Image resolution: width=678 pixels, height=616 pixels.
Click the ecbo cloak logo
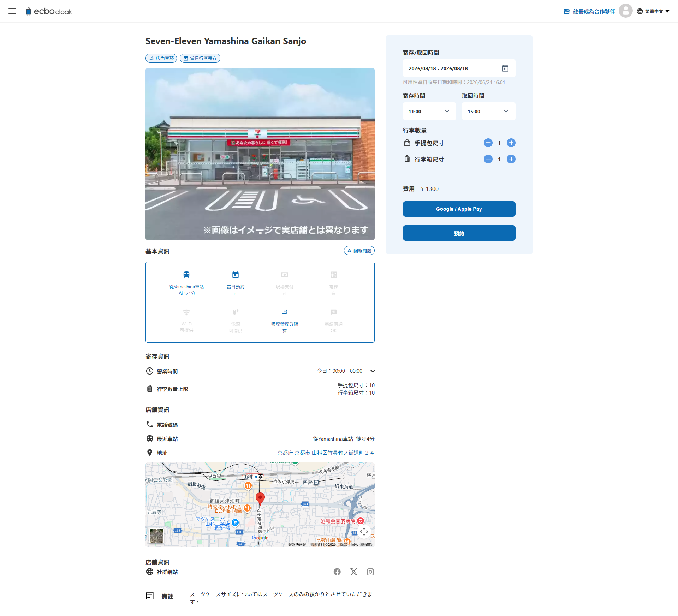point(49,11)
